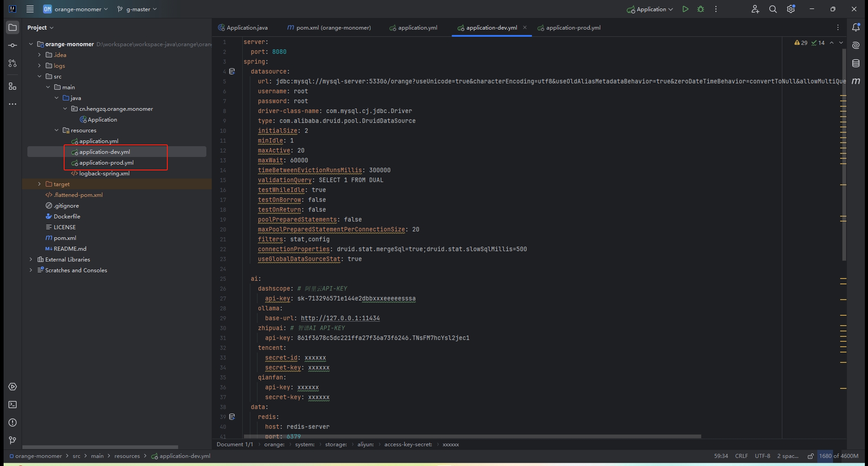Click CRLF line separator in status bar
The height and width of the screenshot is (466, 868).
pyautogui.click(x=742, y=456)
